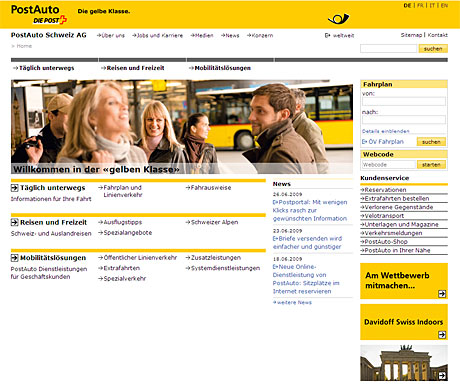Image resolution: width=460 pixels, height=392 pixels.
Task: Open Verlorene Gegenstände link
Action: point(397,207)
